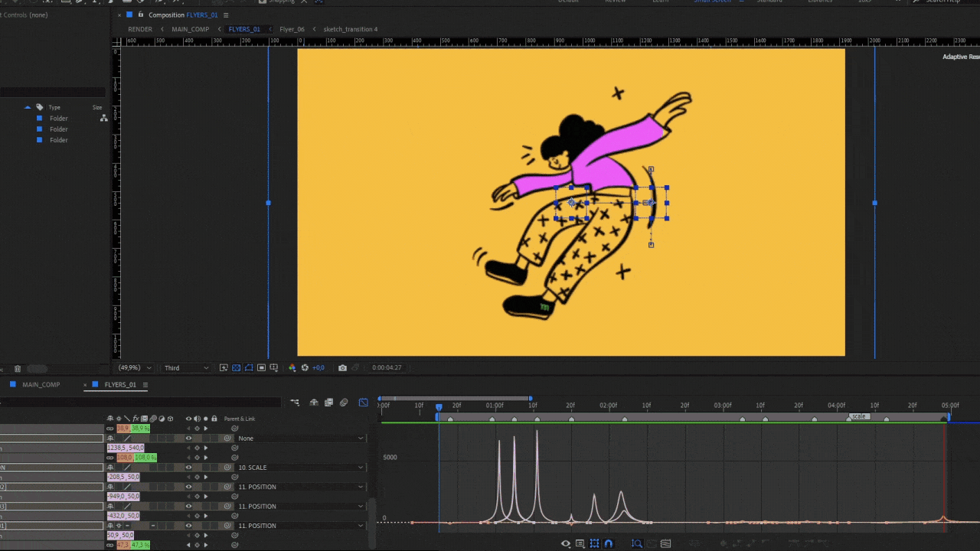Toggle the transparency grid button
980x551 pixels.
click(x=237, y=368)
